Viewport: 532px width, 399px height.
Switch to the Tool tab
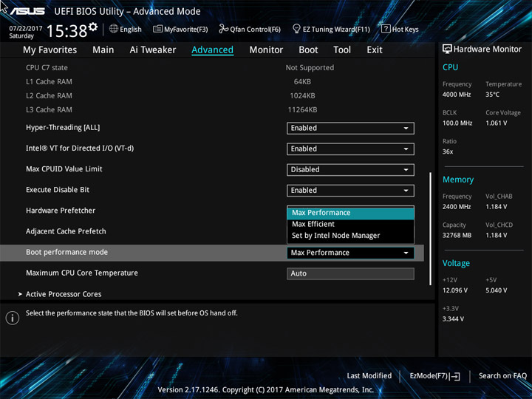[342, 50]
